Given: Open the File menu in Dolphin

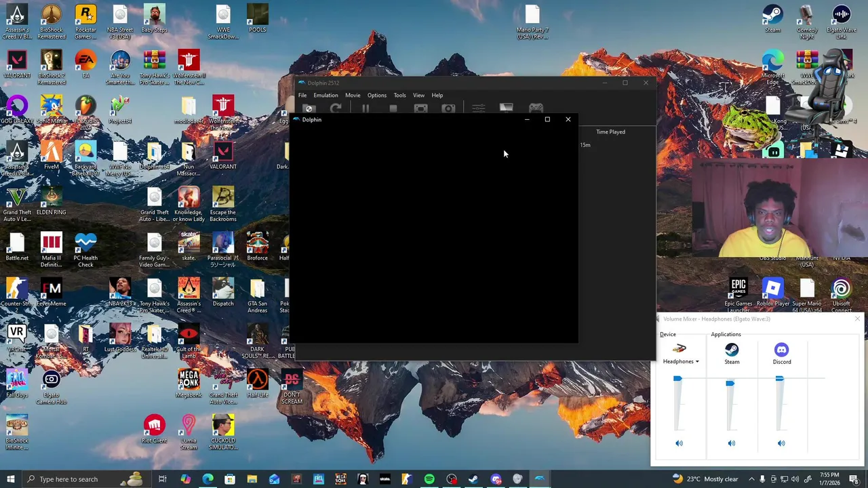Looking at the screenshot, I should tap(302, 96).
